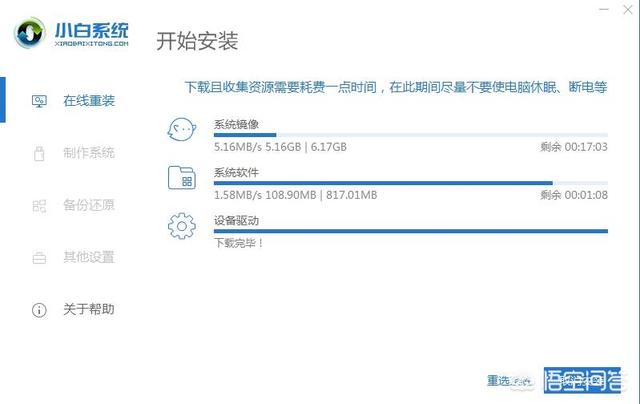This screenshot has width=640, height=404.
Task: Click the 其他设置 toolbox icon
Action: [x=39, y=258]
